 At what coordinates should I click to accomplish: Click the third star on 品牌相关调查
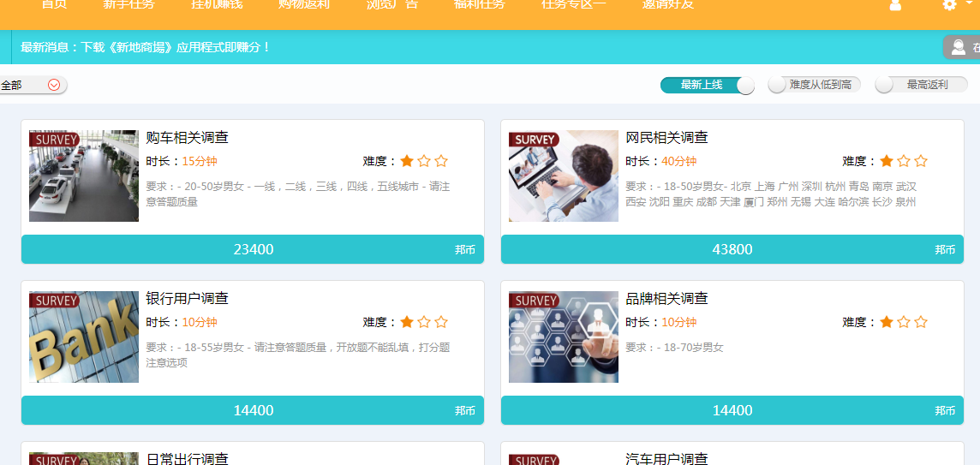coord(921,323)
